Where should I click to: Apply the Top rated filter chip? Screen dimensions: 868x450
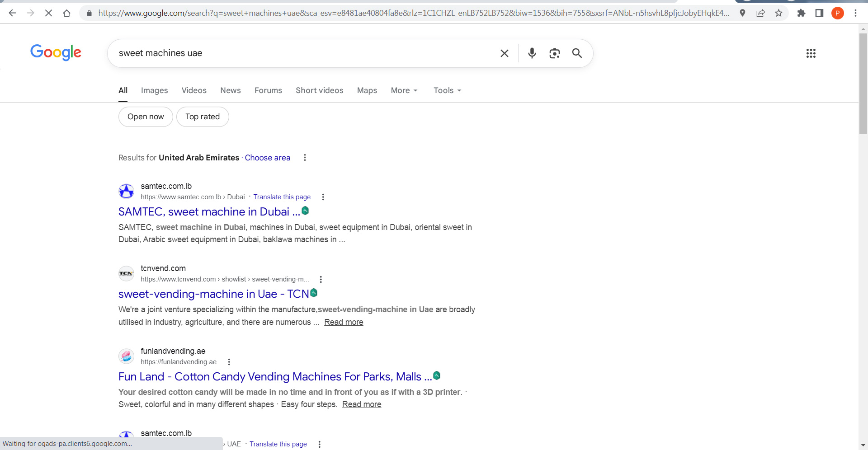[x=203, y=117]
